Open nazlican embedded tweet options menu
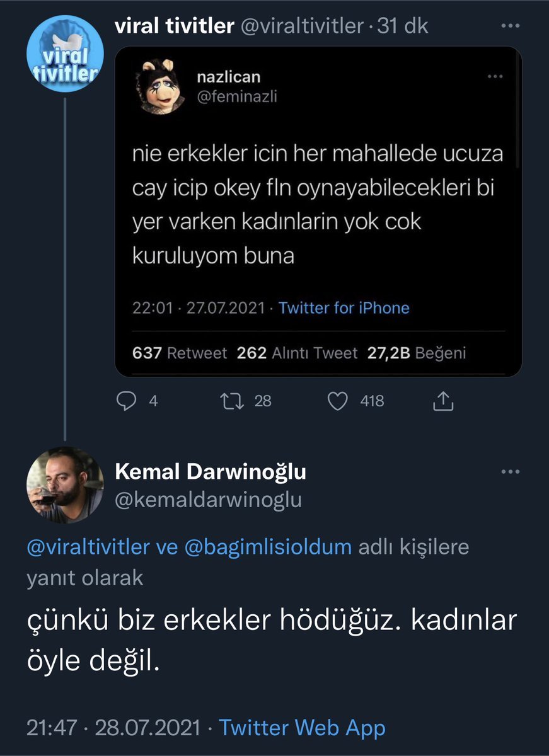Viewport: 549px width, 756px height. pos(495,76)
